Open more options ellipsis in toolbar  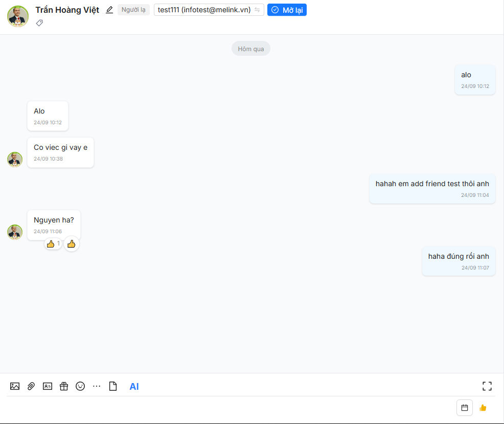tap(97, 386)
